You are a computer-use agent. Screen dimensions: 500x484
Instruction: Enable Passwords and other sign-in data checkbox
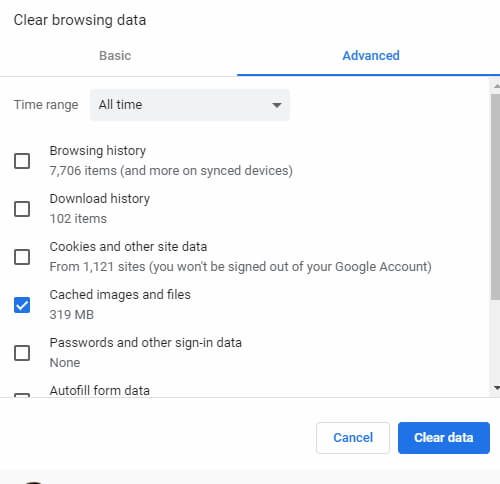(x=22, y=353)
